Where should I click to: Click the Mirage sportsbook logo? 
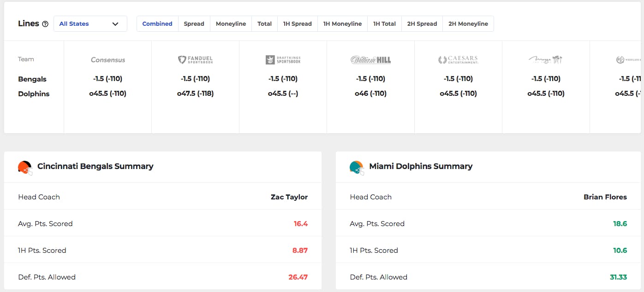coord(546,60)
